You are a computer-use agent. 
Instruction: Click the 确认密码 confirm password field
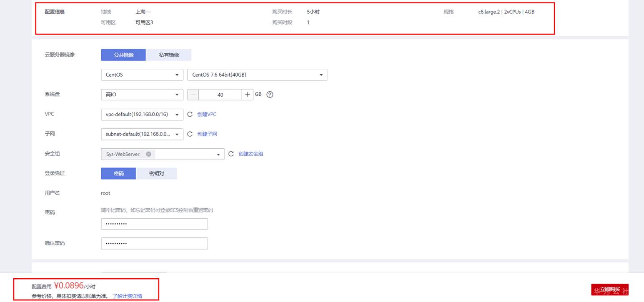pos(154,243)
